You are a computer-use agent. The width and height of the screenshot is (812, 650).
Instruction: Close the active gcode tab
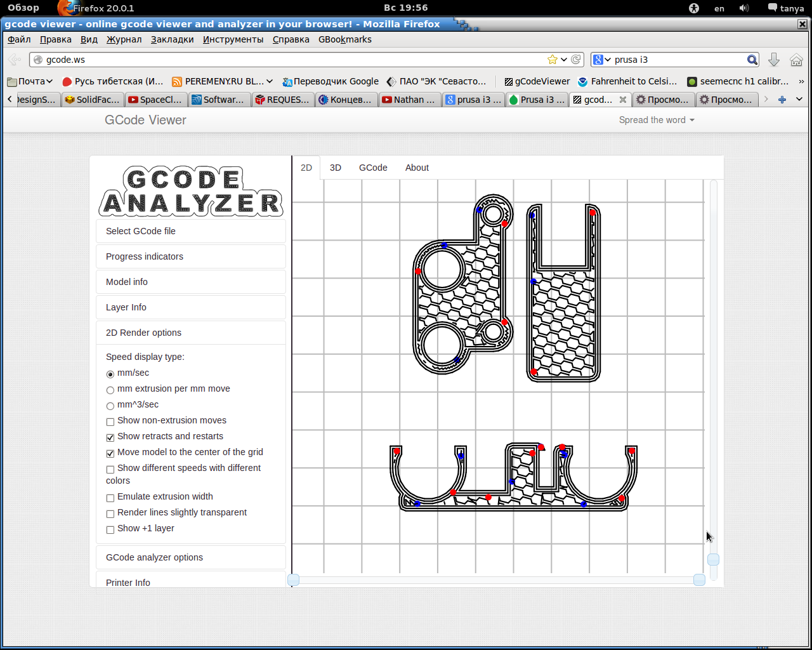coord(623,100)
